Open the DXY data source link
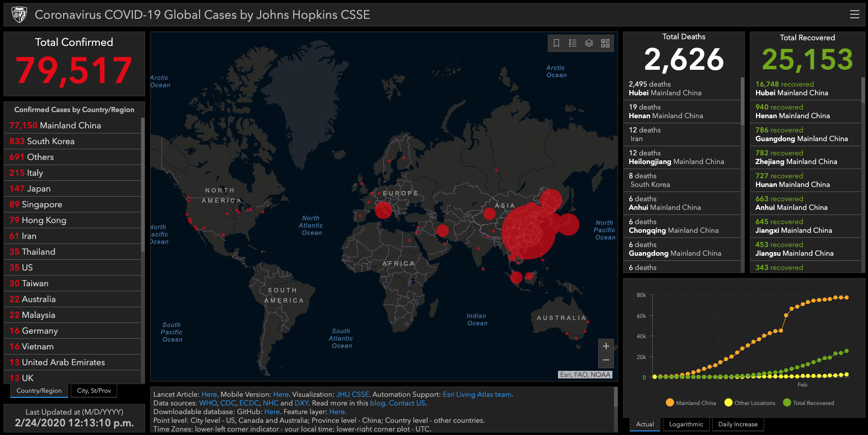 tap(301, 403)
